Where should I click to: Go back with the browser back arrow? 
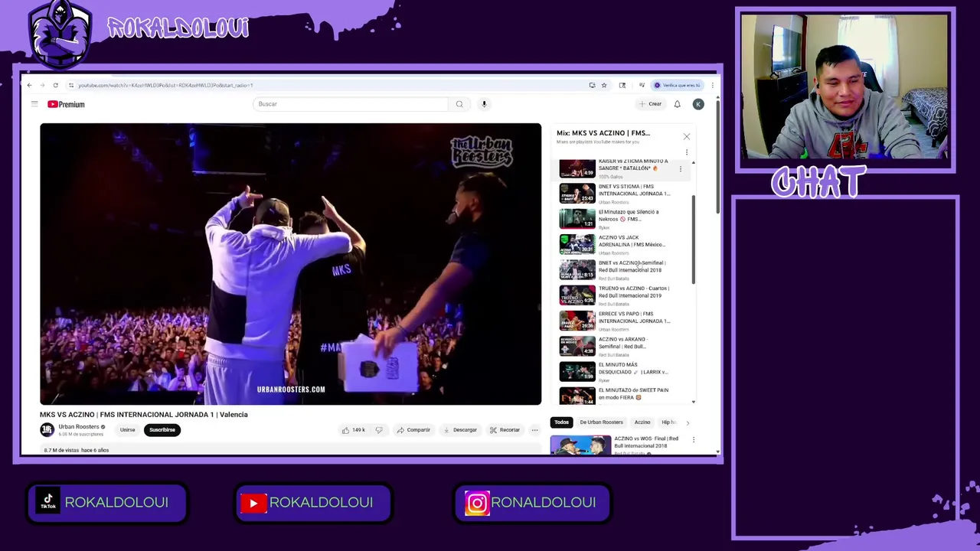[29, 85]
